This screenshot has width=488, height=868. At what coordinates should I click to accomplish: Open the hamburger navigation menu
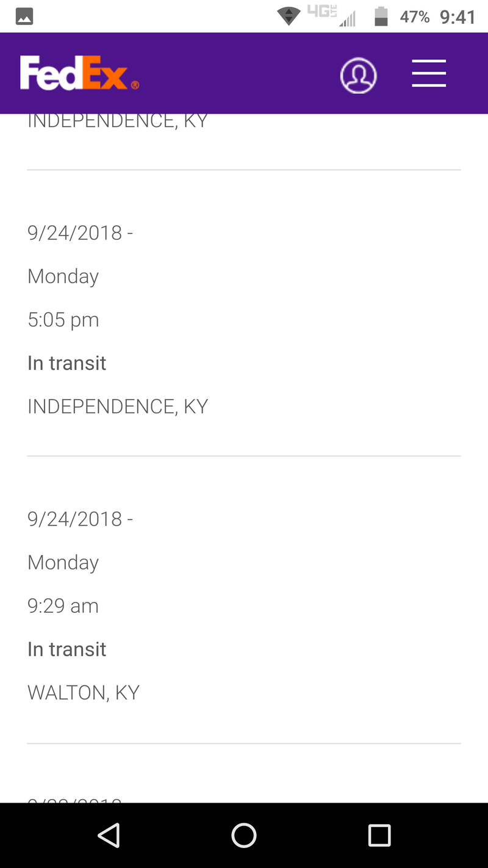(429, 74)
